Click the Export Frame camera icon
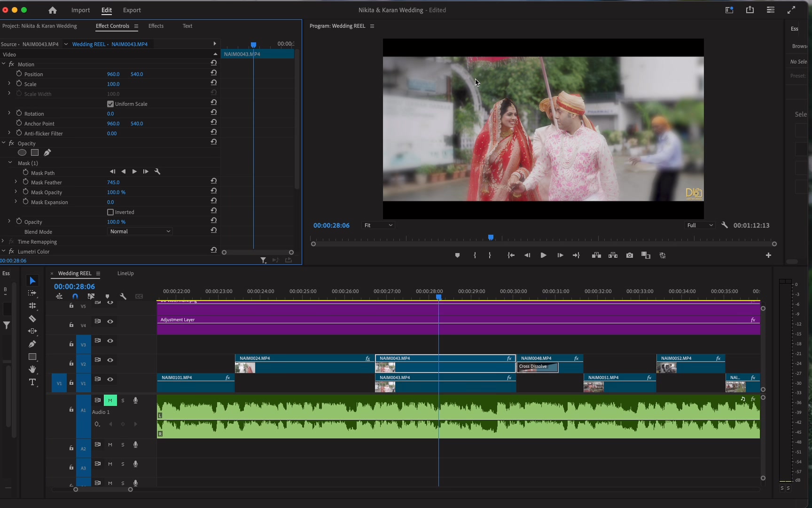The width and height of the screenshot is (812, 508). pyautogui.click(x=630, y=255)
